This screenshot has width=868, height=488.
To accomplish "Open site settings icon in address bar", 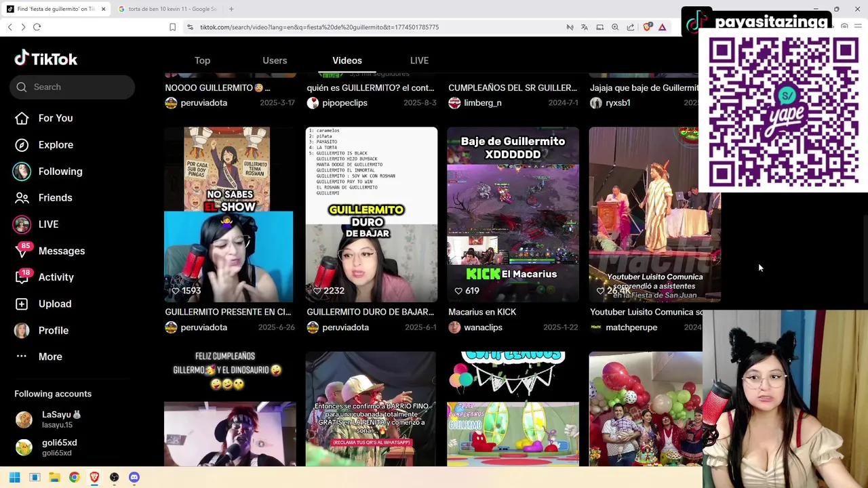I will tap(190, 27).
